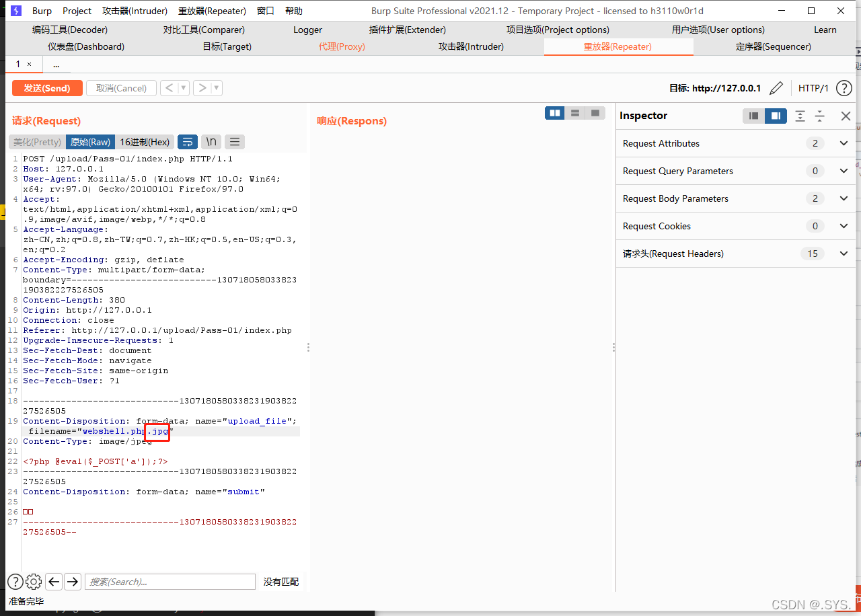The height and width of the screenshot is (616, 861).
Task: Open the 窗口 menu
Action: [266, 11]
